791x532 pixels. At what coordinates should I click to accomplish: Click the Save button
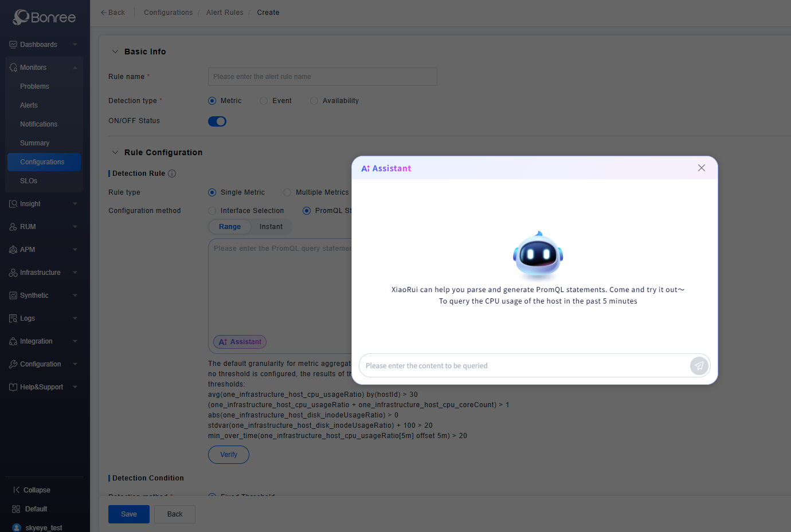[129, 514]
